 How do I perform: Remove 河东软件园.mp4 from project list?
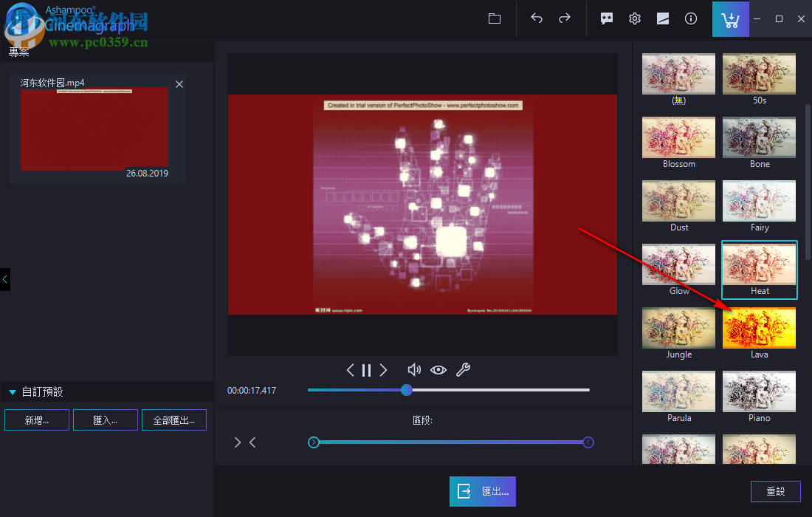[179, 84]
